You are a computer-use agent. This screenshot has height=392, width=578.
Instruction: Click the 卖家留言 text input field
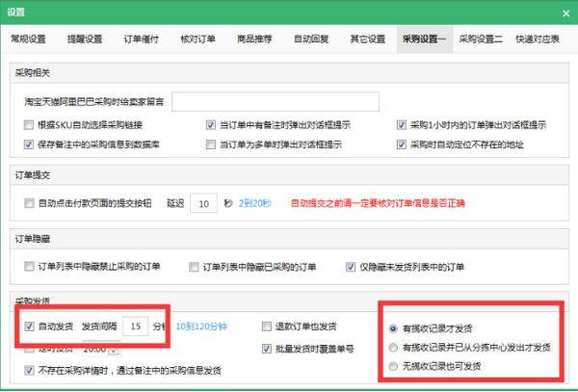(x=275, y=101)
